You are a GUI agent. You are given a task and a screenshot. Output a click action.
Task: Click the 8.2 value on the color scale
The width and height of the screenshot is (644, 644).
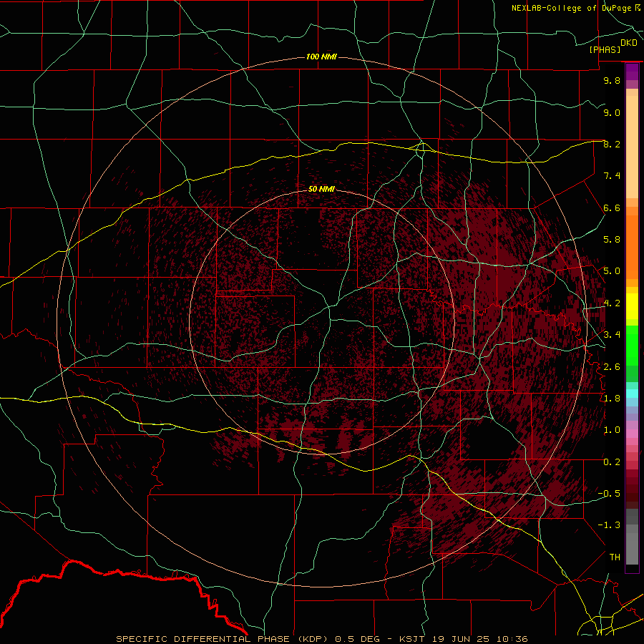pyautogui.click(x=612, y=144)
